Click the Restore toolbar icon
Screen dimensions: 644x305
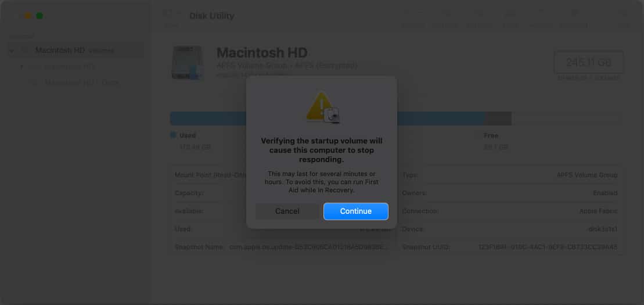tap(541, 12)
